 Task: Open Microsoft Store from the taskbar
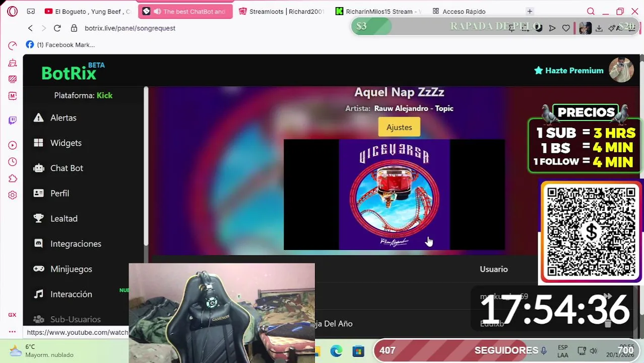pos(358,351)
